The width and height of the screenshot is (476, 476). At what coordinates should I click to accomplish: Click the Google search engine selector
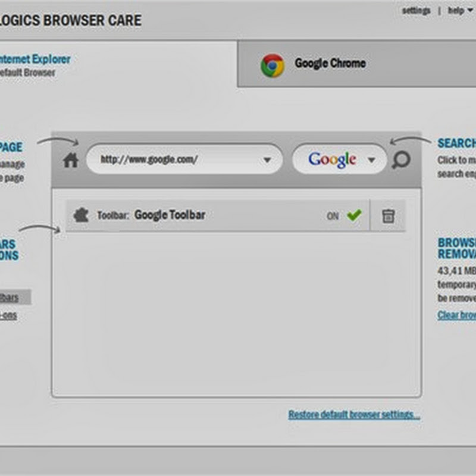(340, 159)
